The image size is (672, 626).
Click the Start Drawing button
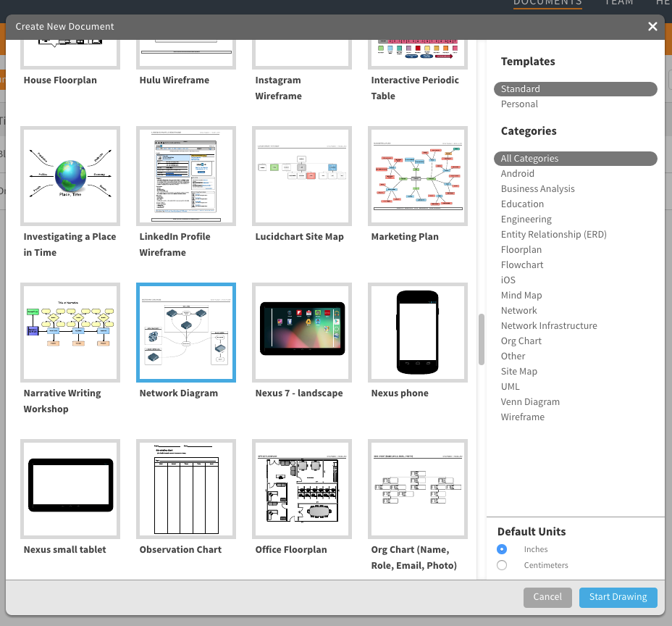pos(618,597)
